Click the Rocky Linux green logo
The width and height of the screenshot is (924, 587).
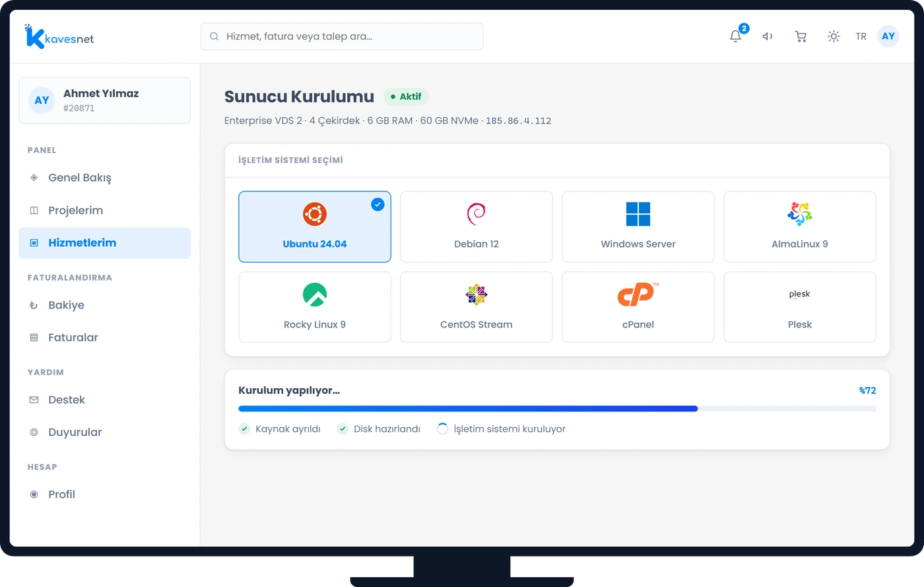click(x=315, y=294)
